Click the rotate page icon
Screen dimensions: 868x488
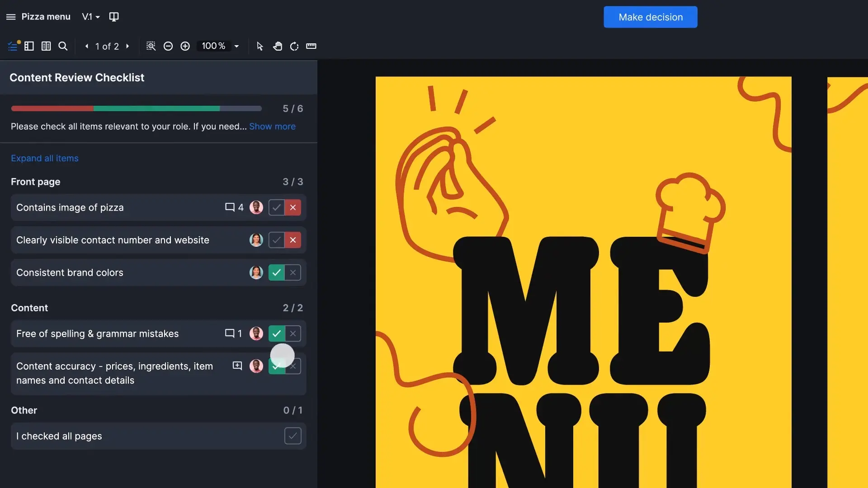click(294, 46)
